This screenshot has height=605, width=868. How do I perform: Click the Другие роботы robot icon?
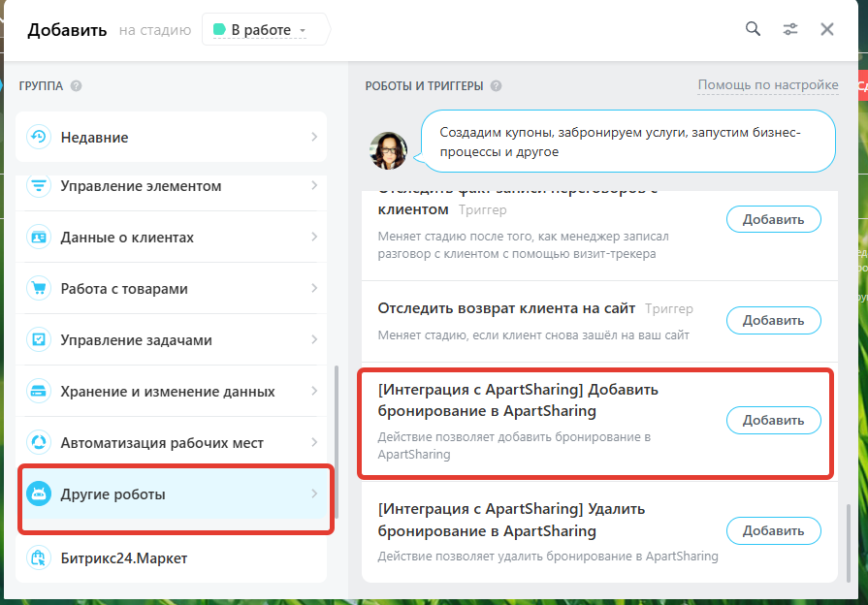[39, 494]
